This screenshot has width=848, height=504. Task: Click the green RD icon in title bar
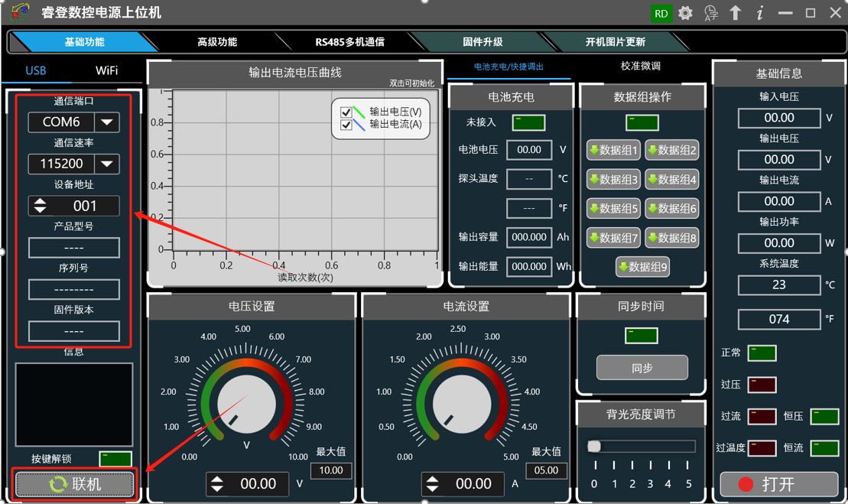coord(661,14)
